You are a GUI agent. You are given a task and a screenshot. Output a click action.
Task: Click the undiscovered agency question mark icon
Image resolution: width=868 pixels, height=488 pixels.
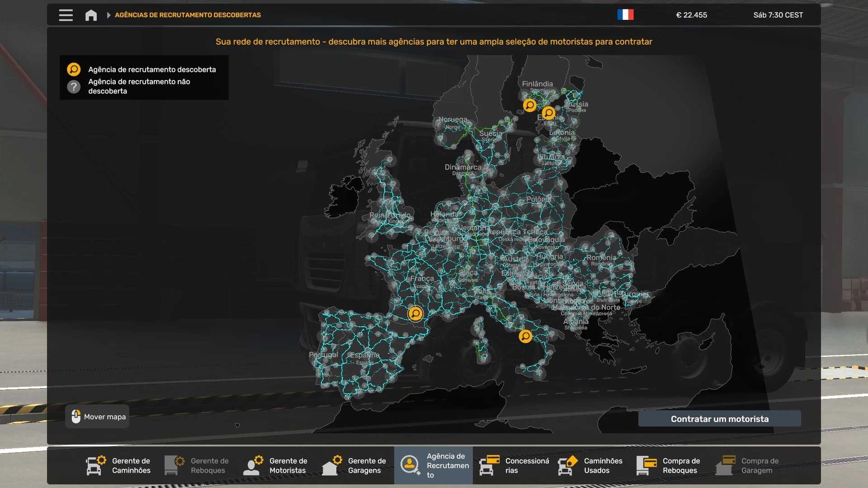pyautogui.click(x=74, y=87)
